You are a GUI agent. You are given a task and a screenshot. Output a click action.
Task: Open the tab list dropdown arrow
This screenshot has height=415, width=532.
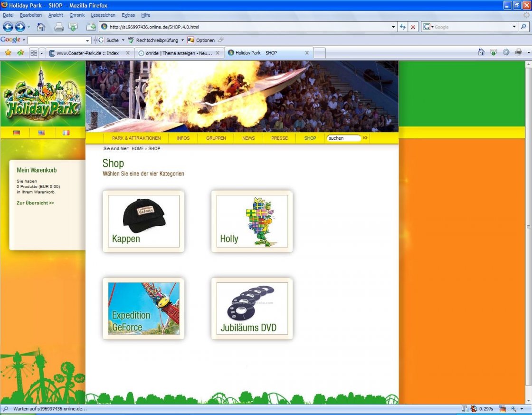coord(42,53)
